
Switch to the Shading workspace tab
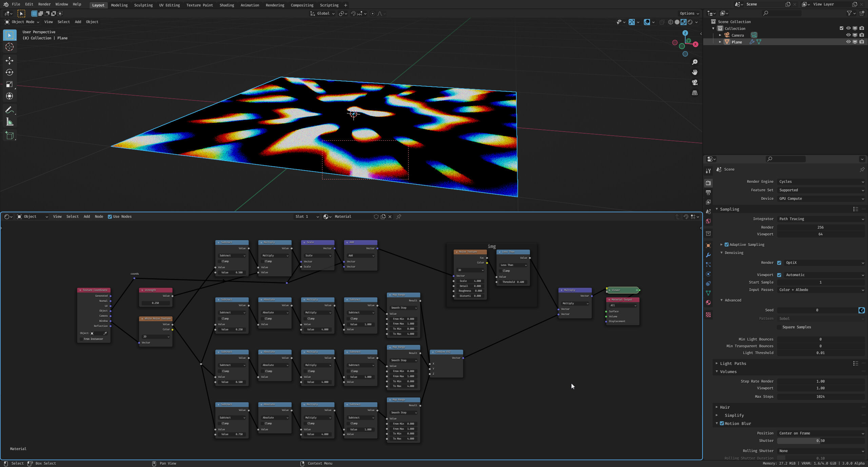[x=226, y=5]
